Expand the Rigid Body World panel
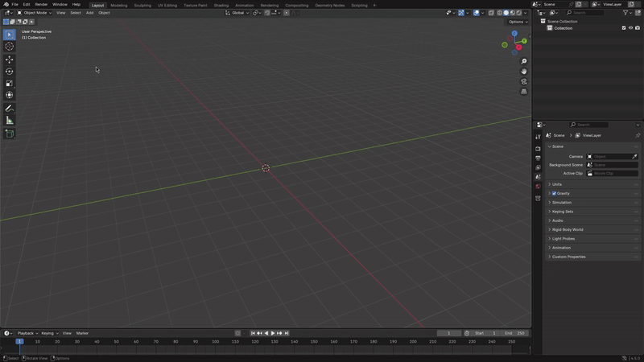Screen dimensions: 644x362 point(592,229)
